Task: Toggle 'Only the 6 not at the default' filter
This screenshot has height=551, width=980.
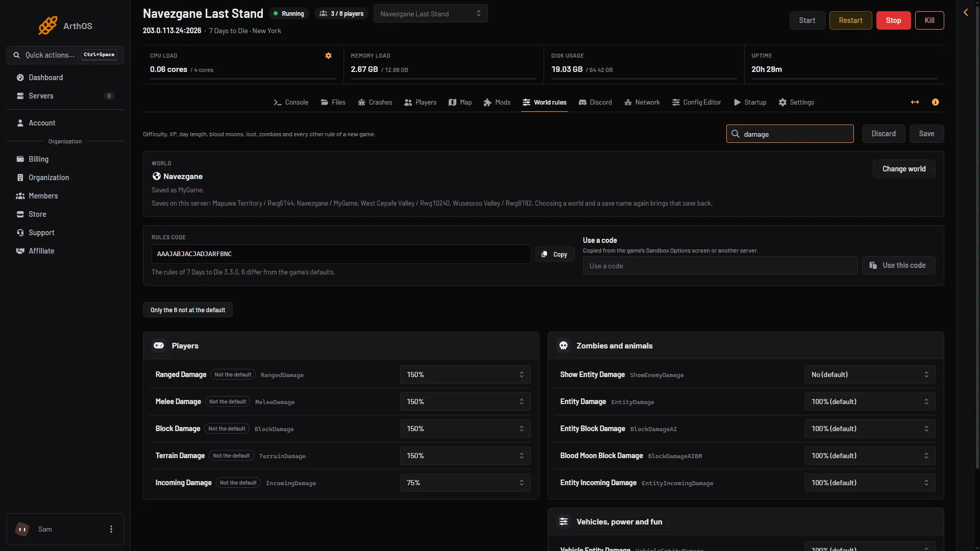Action: coord(188,310)
